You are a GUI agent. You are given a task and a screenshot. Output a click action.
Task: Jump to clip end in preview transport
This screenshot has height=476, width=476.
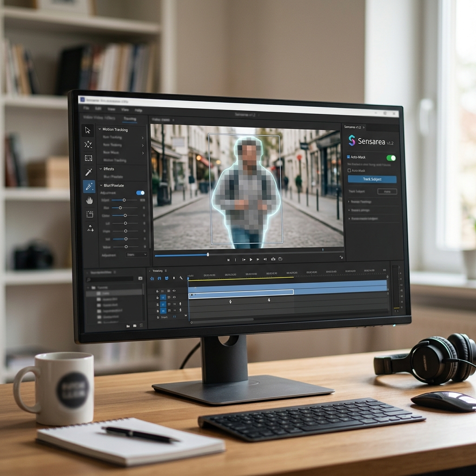[265, 259]
